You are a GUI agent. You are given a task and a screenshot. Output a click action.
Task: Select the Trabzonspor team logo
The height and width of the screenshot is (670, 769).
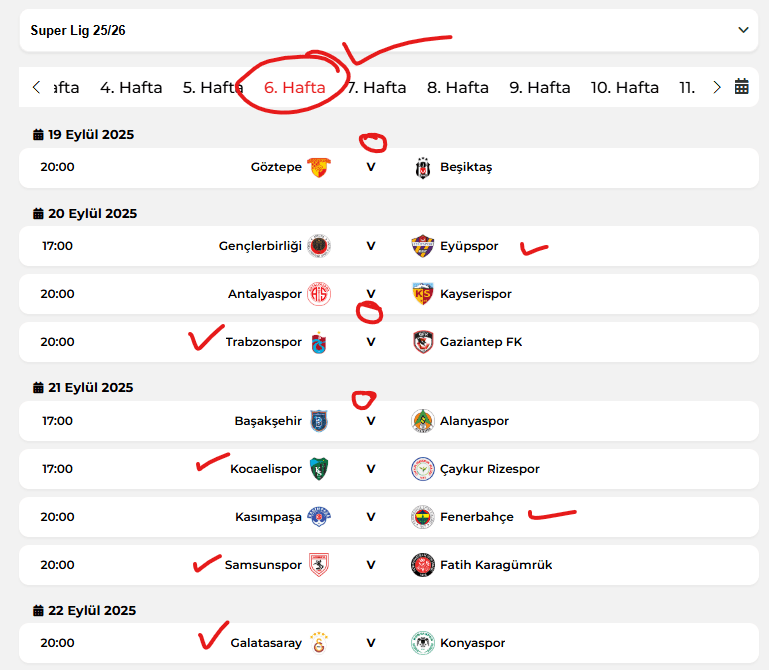319,342
